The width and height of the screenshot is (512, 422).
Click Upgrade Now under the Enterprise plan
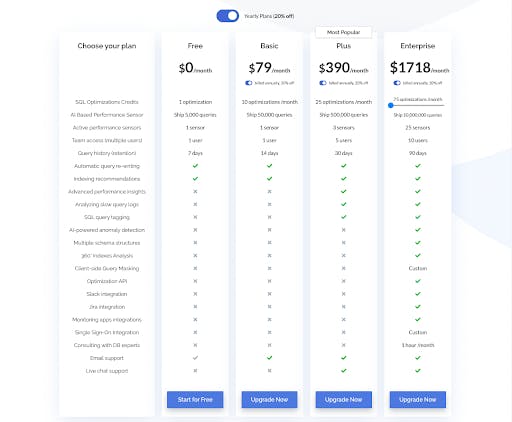point(418,399)
